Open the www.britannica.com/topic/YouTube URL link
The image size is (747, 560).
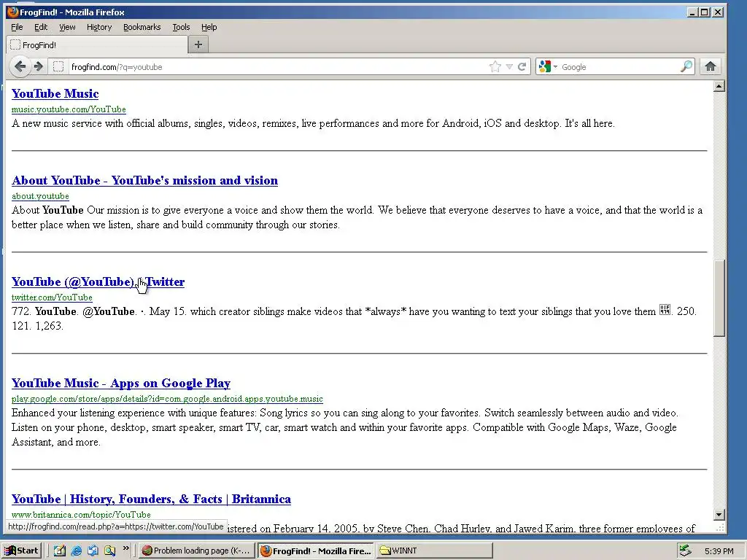[x=81, y=514]
